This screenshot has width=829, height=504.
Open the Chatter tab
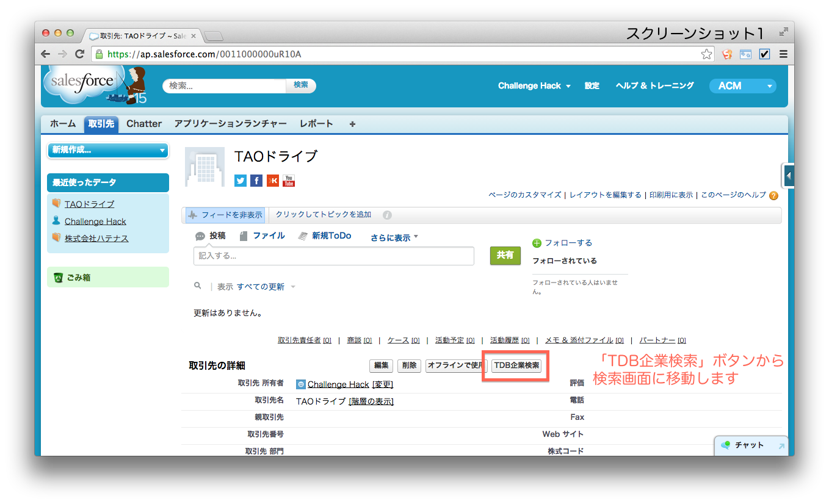pos(144,124)
